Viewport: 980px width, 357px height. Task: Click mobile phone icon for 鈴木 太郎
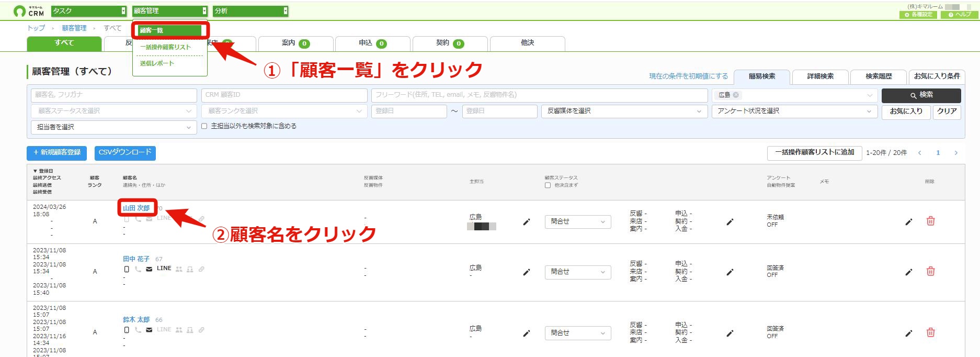pyautogui.click(x=127, y=330)
